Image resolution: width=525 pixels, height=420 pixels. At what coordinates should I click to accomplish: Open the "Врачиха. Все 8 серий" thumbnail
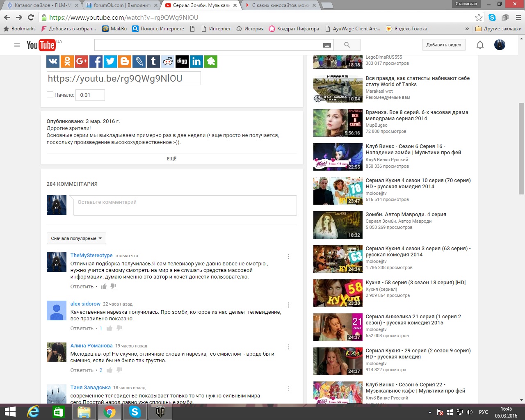coord(338,123)
